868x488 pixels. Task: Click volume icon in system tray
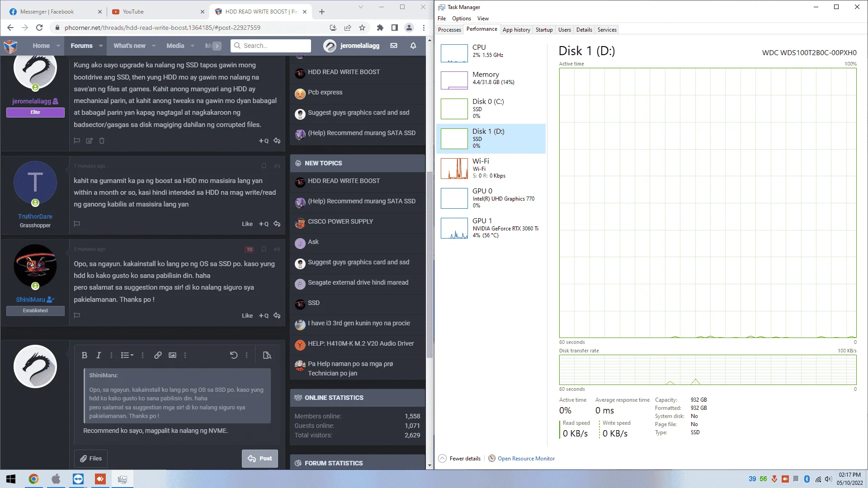tap(828, 479)
